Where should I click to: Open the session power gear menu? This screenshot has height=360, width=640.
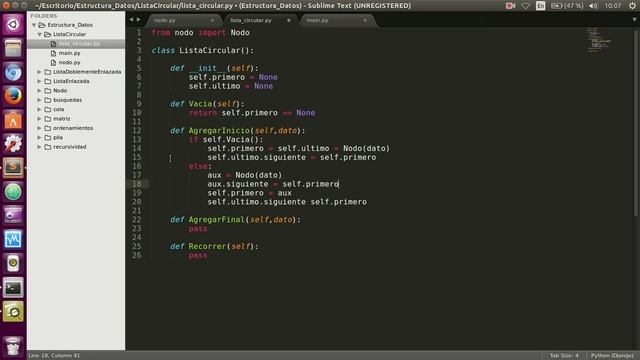(632, 6)
